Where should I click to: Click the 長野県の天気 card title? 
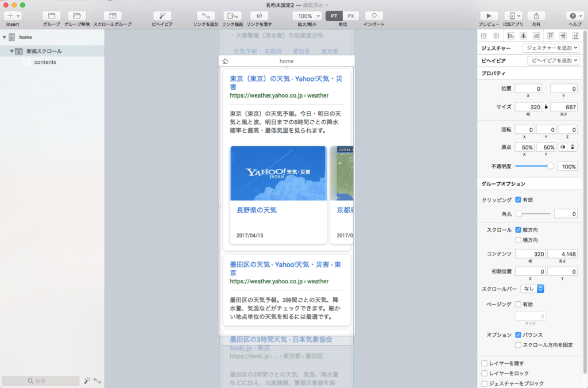pos(257,210)
